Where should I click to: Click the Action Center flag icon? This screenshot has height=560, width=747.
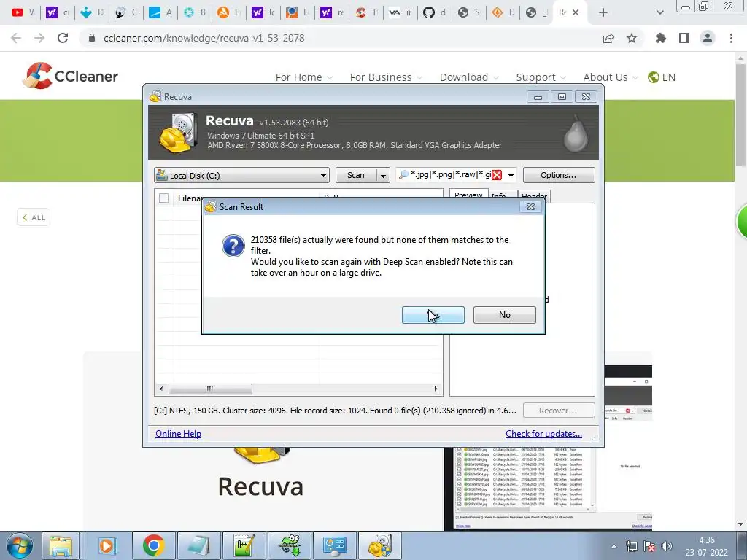(x=649, y=546)
